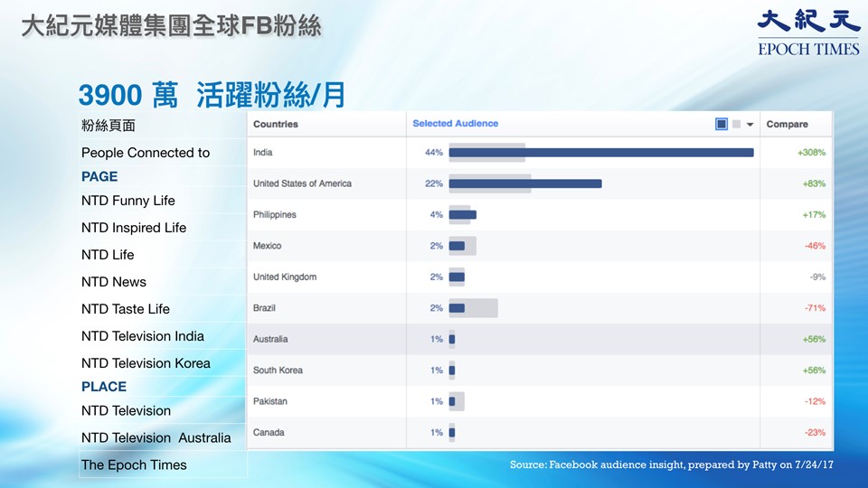Select NTD Life page entry
Image resolution: width=868 pixels, height=488 pixels.
(x=108, y=255)
